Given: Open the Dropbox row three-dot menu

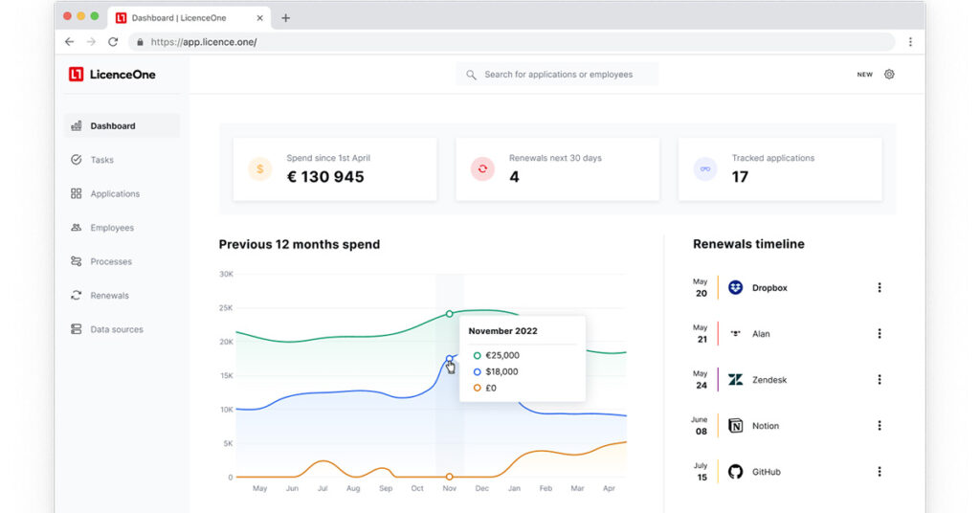Looking at the screenshot, I should pos(880,288).
